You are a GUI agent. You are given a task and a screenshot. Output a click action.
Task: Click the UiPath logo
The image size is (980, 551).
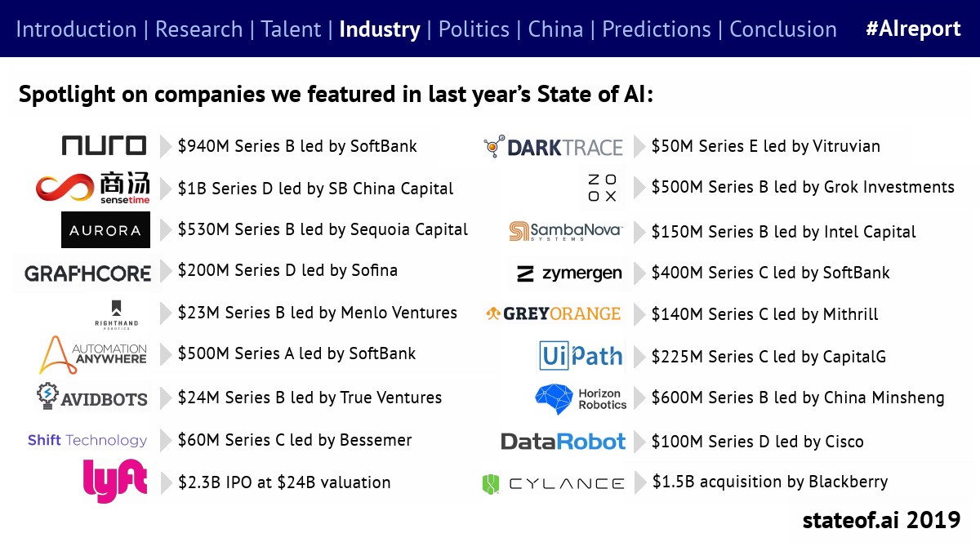click(581, 357)
